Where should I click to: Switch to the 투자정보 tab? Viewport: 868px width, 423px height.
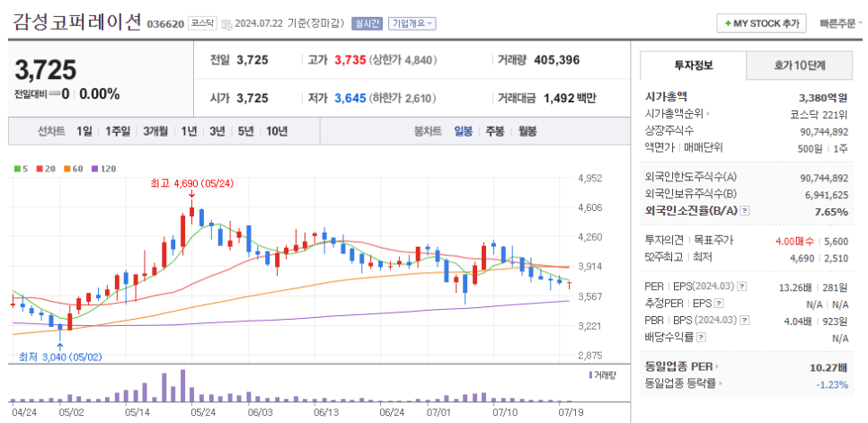[x=693, y=66]
